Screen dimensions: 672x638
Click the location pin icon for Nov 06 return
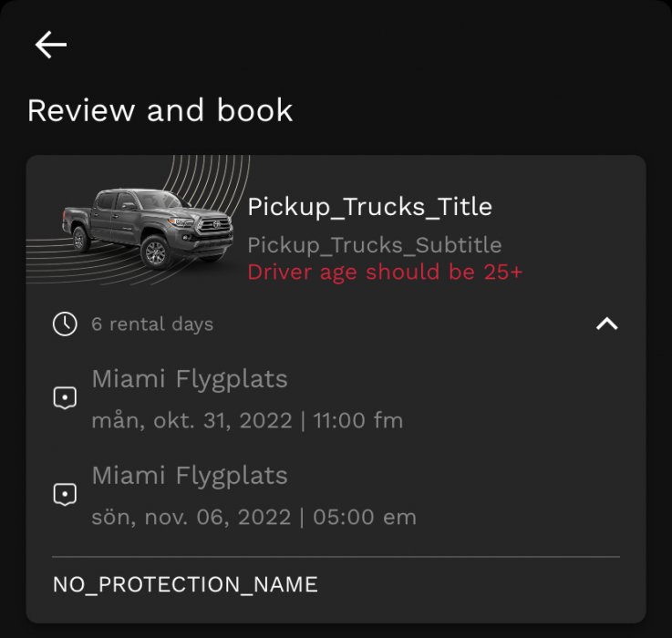65,495
